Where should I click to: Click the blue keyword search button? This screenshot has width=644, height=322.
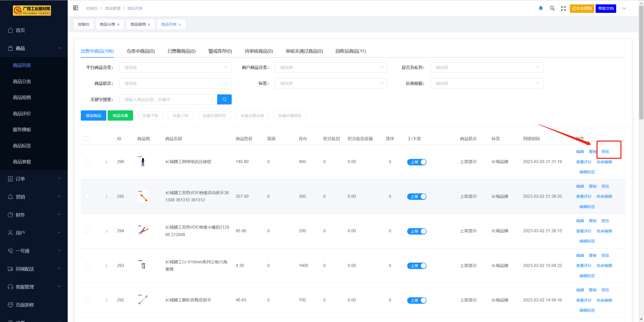point(224,100)
